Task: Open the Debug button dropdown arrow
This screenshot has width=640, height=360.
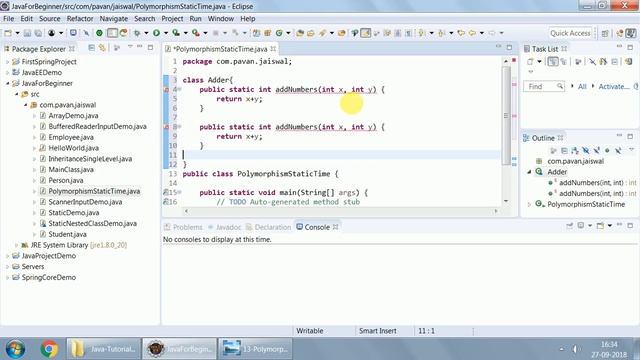Action: (x=146, y=33)
